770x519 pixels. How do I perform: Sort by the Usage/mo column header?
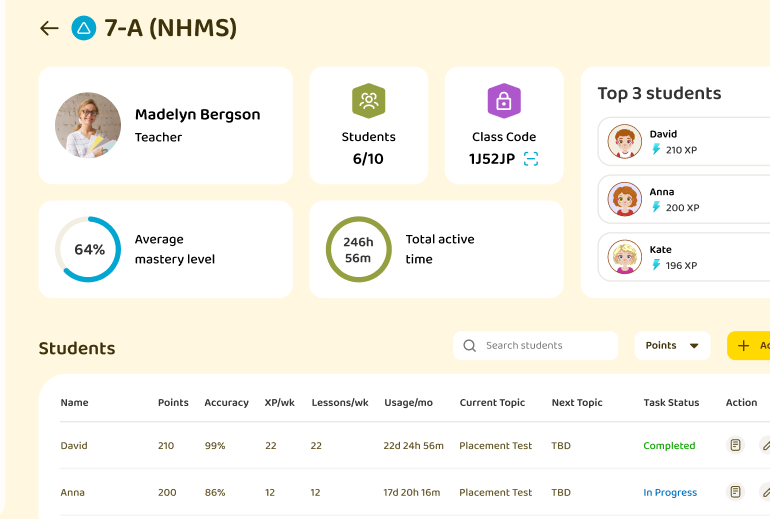pos(409,403)
